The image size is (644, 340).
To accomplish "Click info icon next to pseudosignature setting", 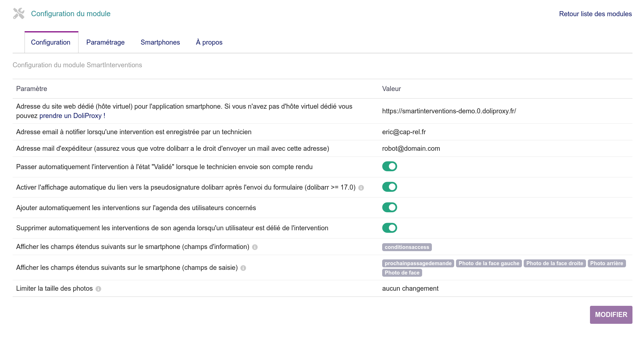I will [361, 188].
